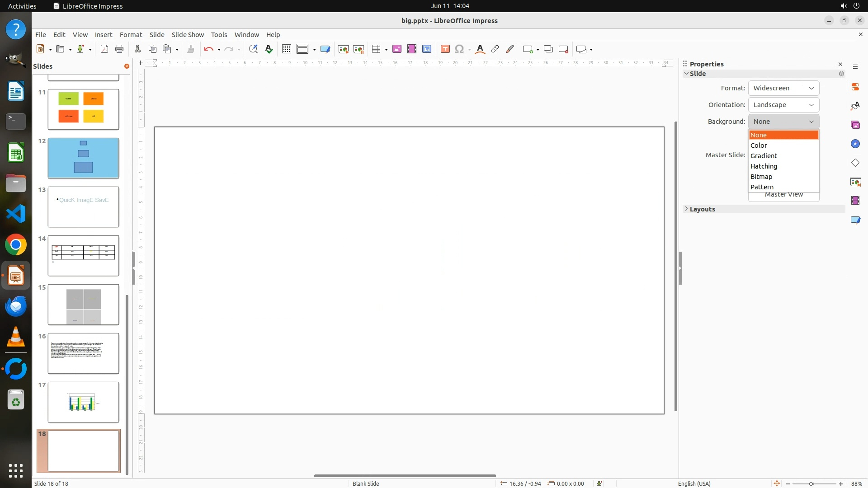Screen dimensions: 868x488
Task: Click the Insert Image toolbar icon
Action: (397, 49)
